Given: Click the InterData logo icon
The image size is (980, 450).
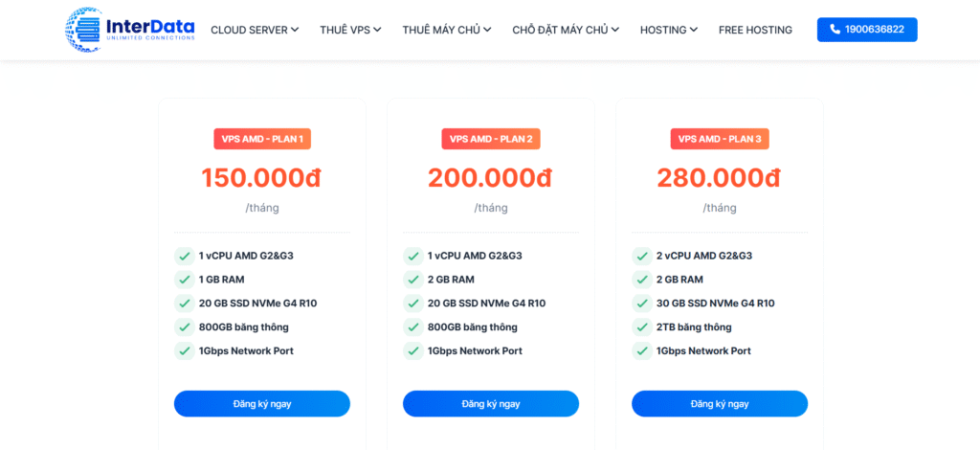Looking at the screenshot, I should pos(83,29).
